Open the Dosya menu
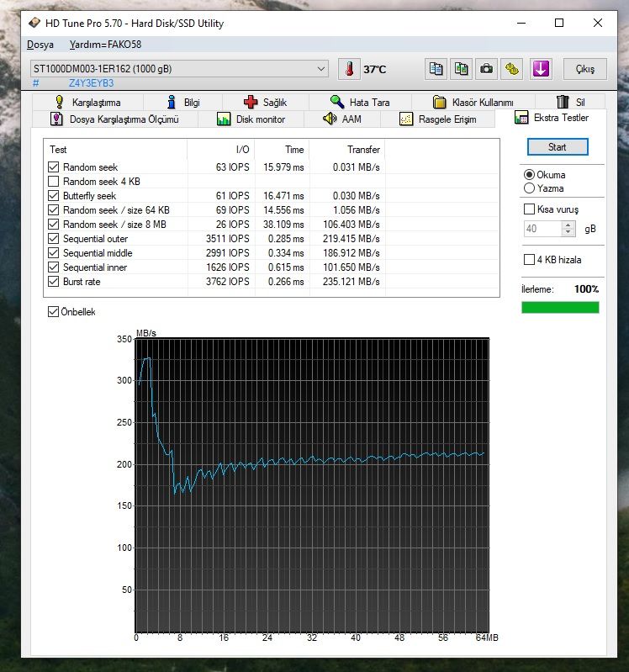 40,44
